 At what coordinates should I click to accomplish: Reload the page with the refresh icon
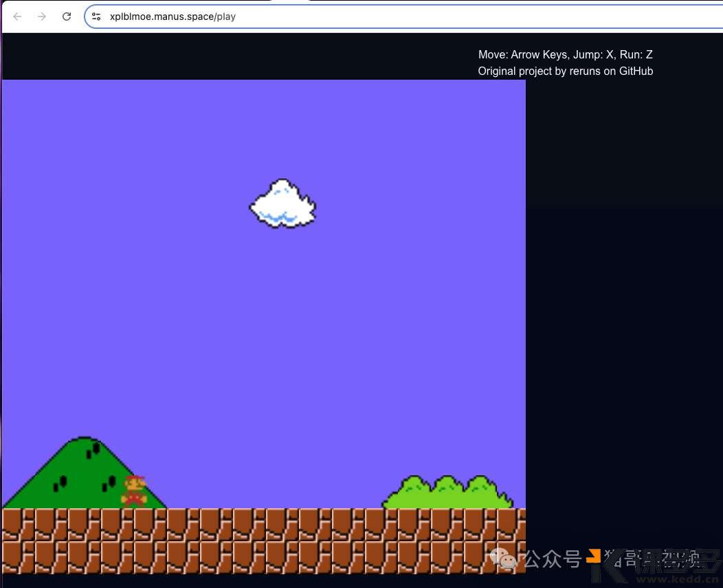67,16
